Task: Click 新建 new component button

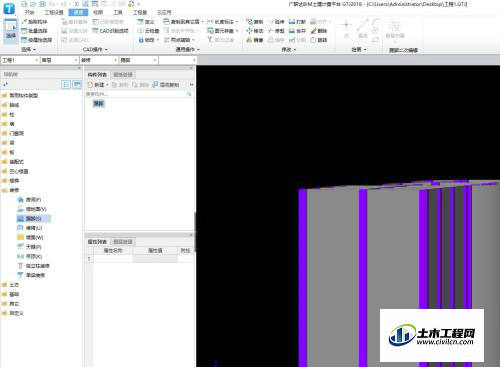Action: point(97,85)
